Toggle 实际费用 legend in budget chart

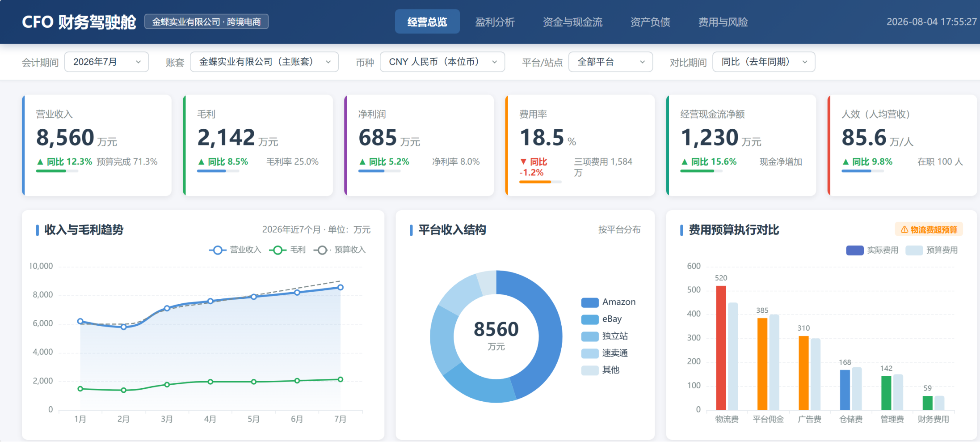point(872,250)
